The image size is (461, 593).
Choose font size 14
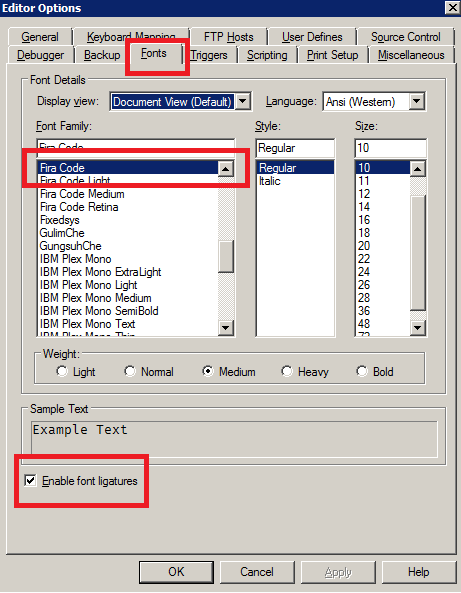[383, 207]
